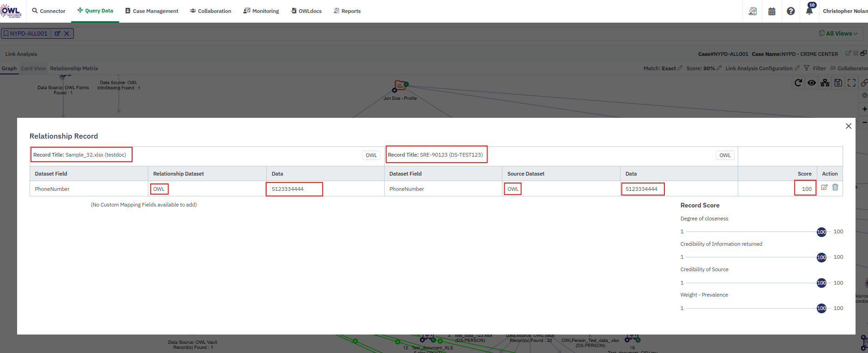Expand the All Views dropdown
This screenshot has height=353, width=868.
(x=838, y=33)
